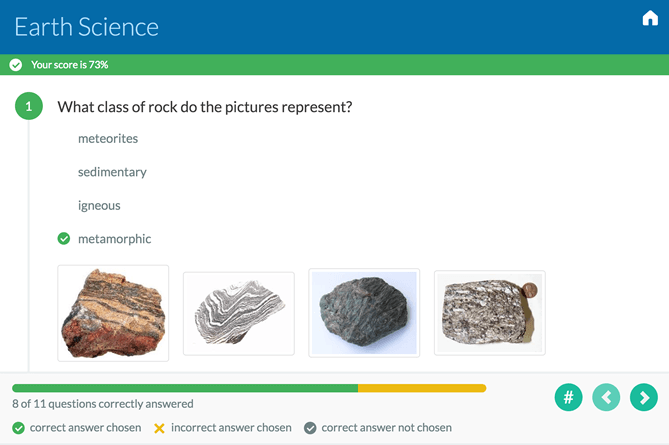Go to previous question arrow
Screen dimensions: 669x445
click(x=606, y=397)
